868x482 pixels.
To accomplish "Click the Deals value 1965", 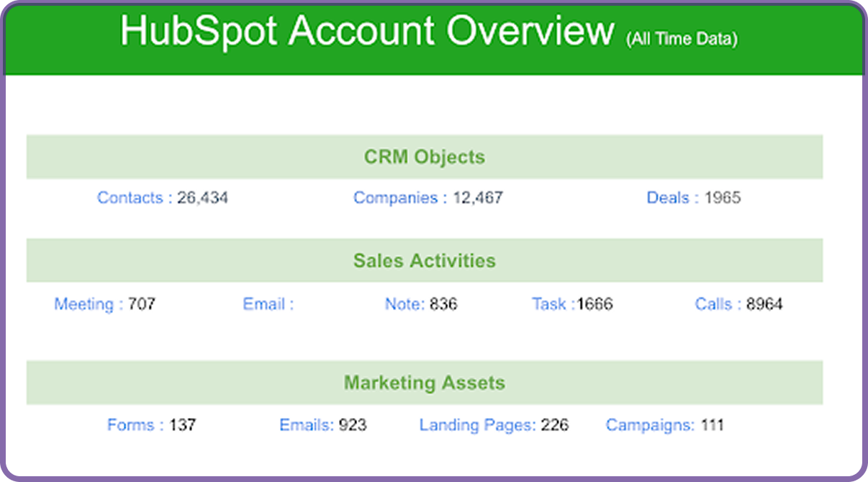I will [x=723, y=198].
